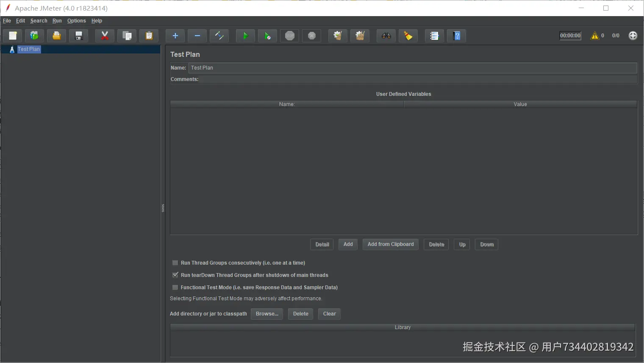Enable Run Thread Groups consecutively checkbox

tap(175, 263)
